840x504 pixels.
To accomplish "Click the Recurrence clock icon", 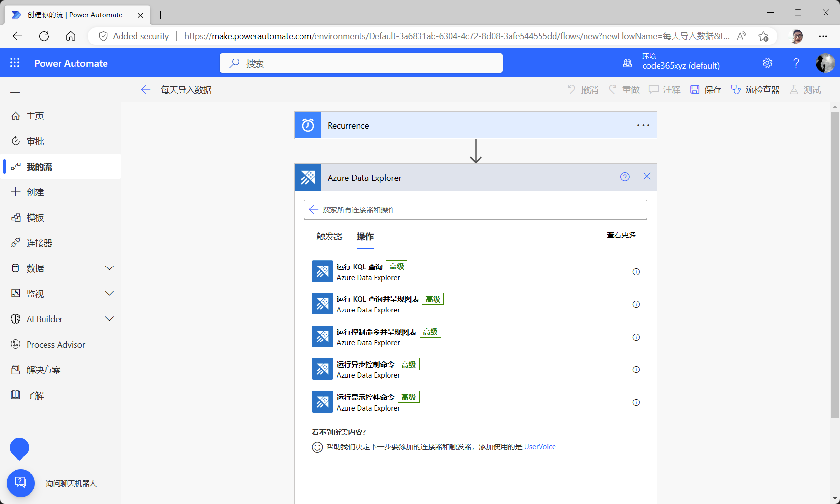I will pyautogui.click(x=308, y=125).
